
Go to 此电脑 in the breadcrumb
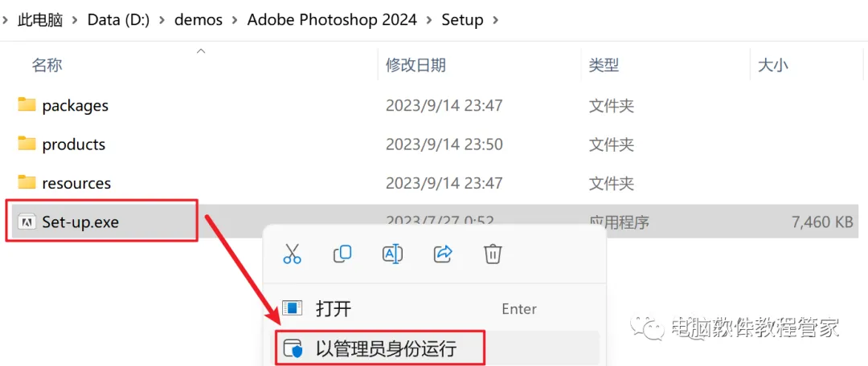point(40,20)
